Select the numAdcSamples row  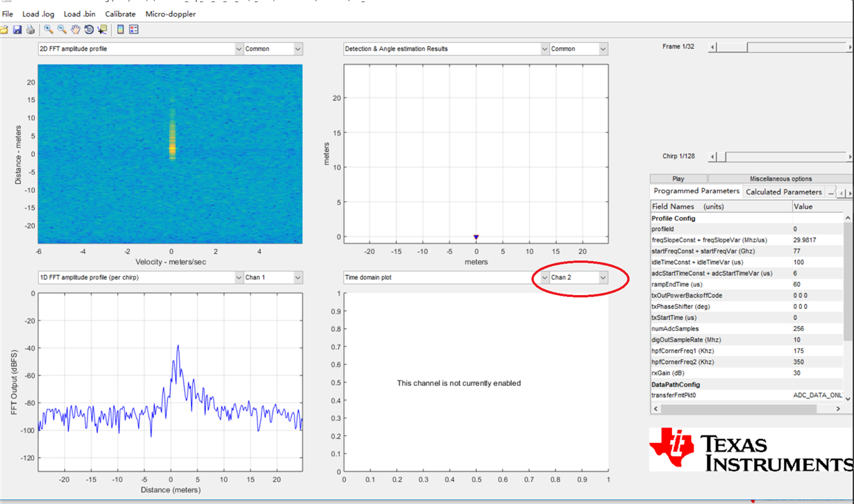click(747, 328)
